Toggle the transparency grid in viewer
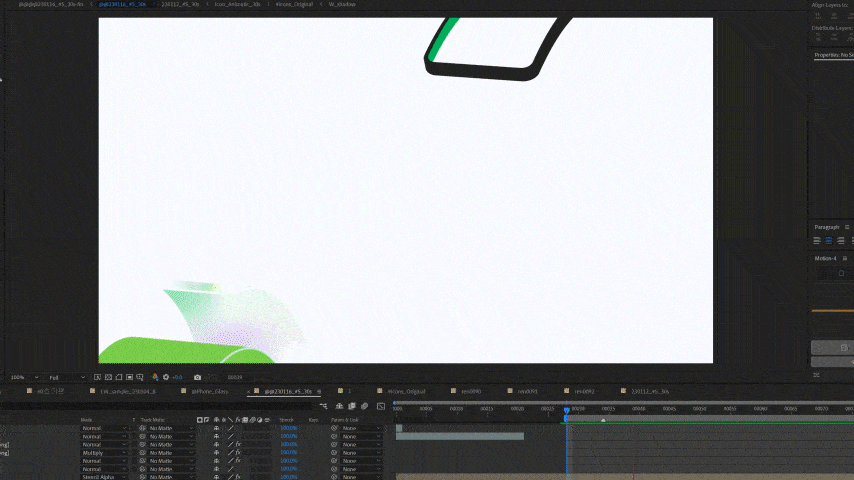 tap(108, 377)
